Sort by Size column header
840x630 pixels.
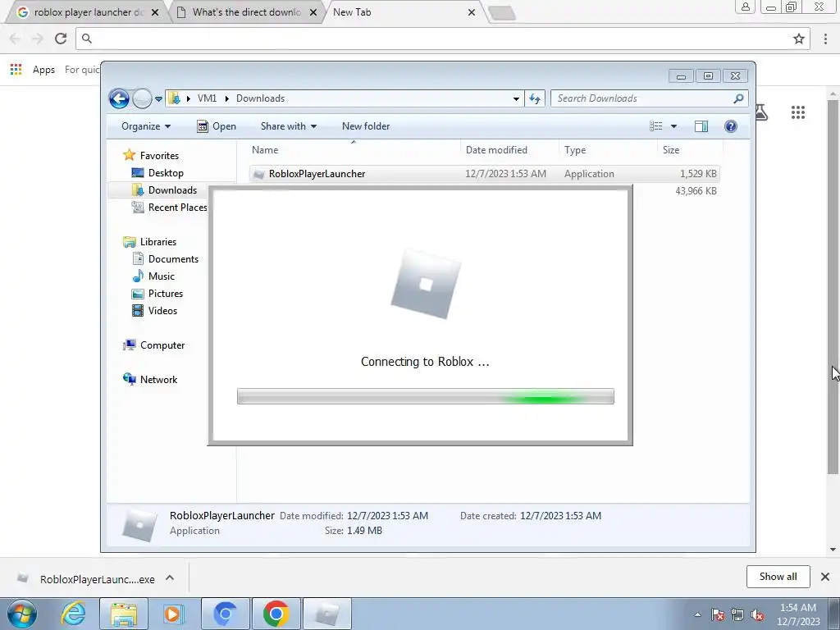point(690,150)
